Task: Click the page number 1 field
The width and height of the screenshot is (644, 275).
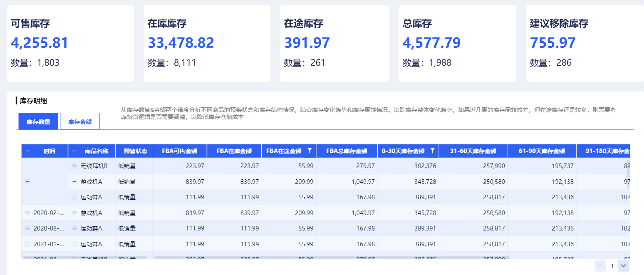Action: pyautogui.click(x=612, y=266)
